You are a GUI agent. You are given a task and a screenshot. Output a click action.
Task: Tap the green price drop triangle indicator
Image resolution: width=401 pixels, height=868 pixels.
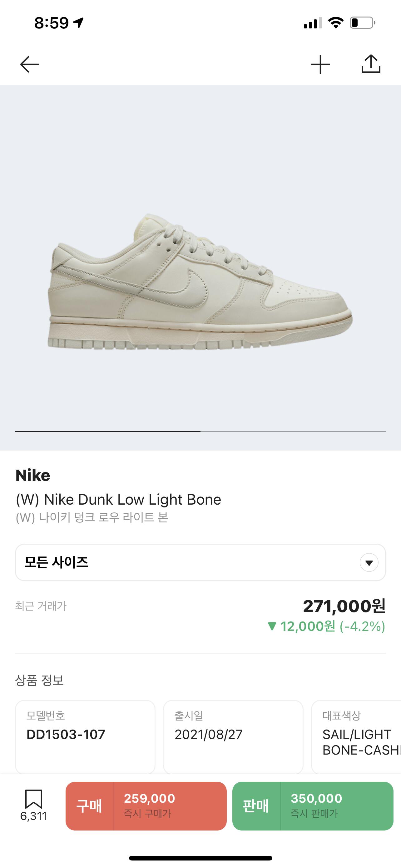point(272,626)
